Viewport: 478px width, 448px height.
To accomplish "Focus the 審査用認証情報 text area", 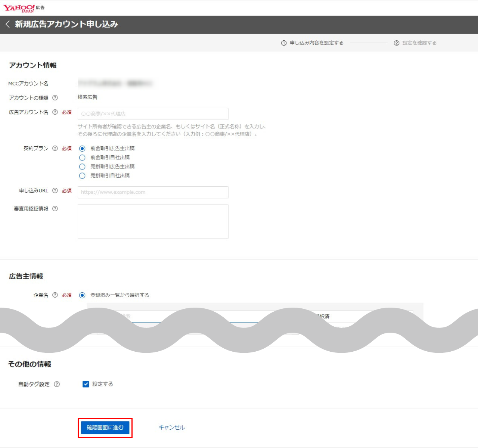I will [153, 221].
